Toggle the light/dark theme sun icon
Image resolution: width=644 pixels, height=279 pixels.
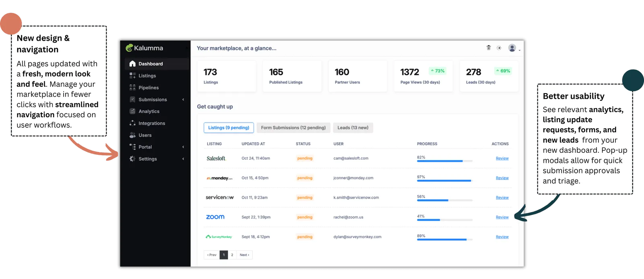pos(499,48)
